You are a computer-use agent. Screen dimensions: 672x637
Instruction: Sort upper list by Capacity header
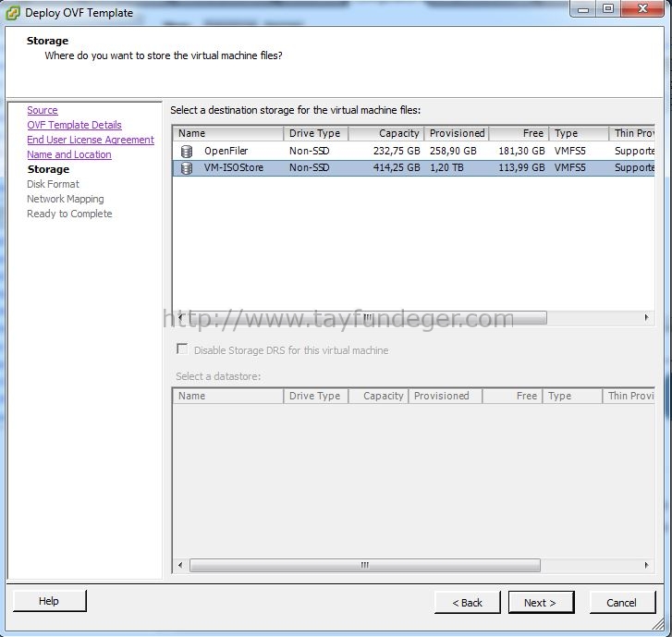tap(386, 133)
